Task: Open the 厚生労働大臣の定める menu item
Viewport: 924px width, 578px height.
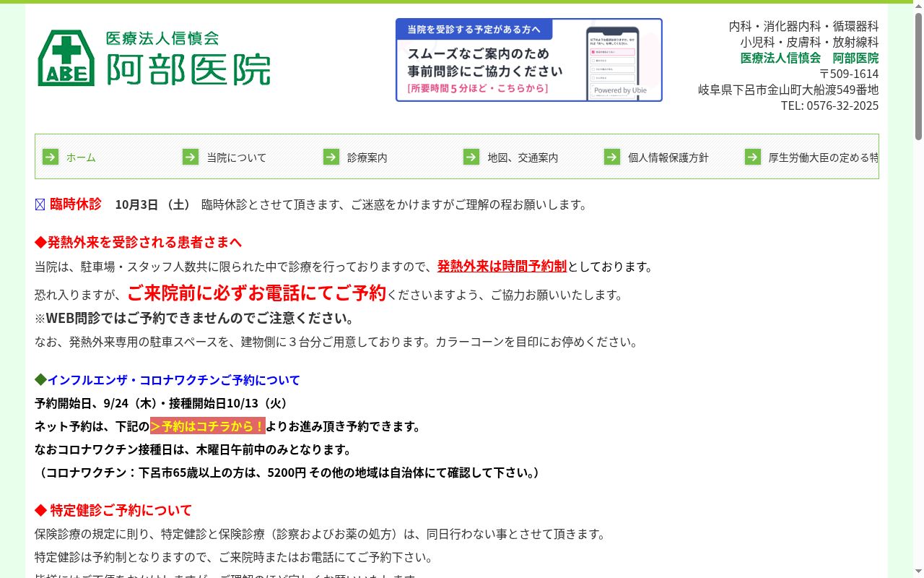Action: point(824,158)
